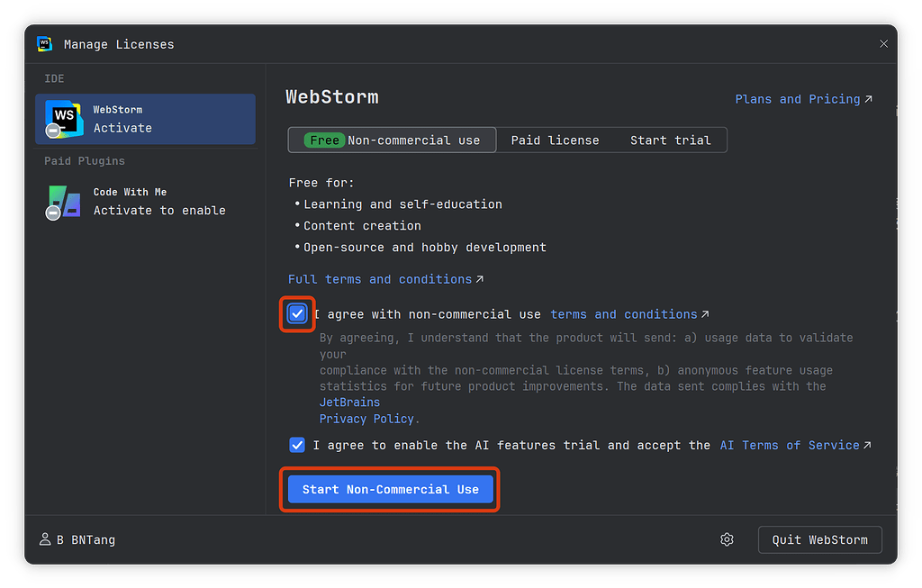Click the 'Free for:' label
The height and width of the screenshot is (588, 922).
[x=321, y=183]
